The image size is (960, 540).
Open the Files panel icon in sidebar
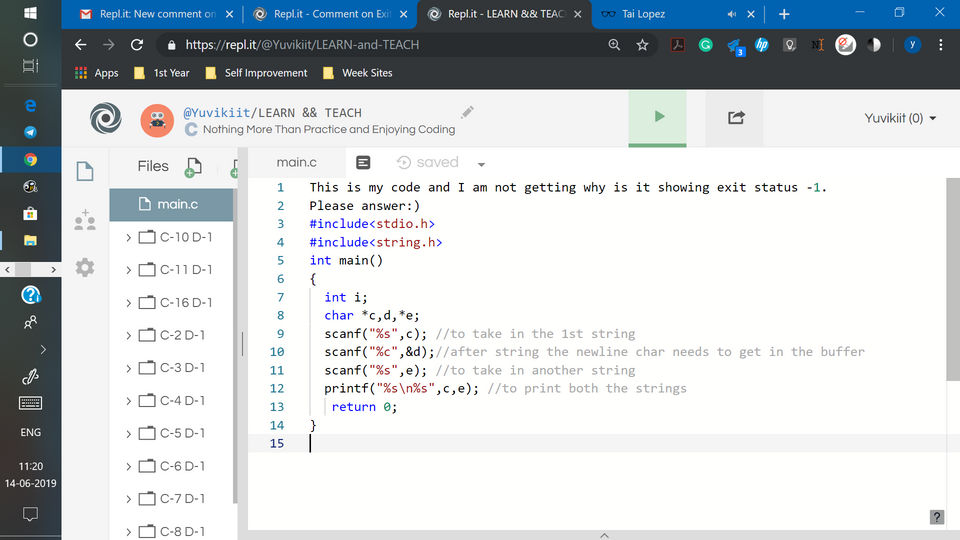85,171
